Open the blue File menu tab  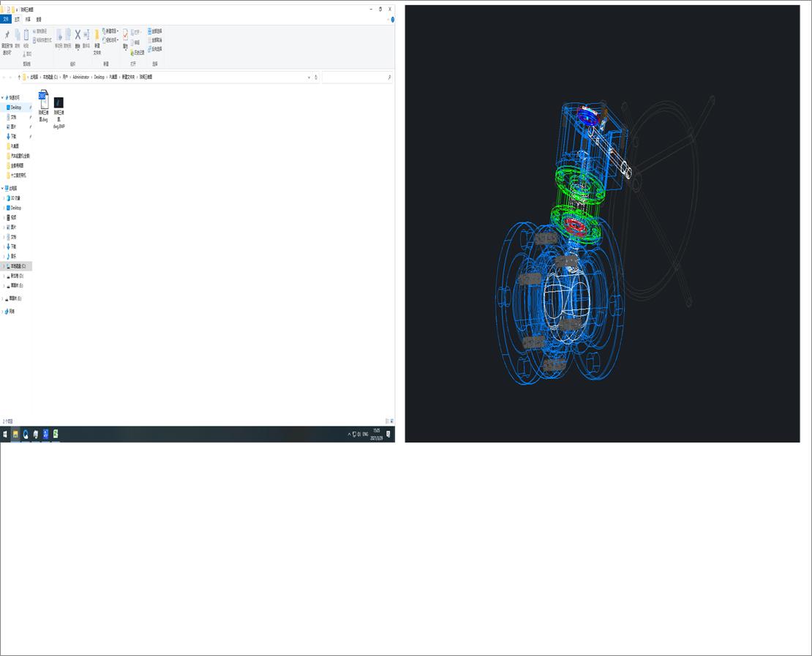pos(6,19)
